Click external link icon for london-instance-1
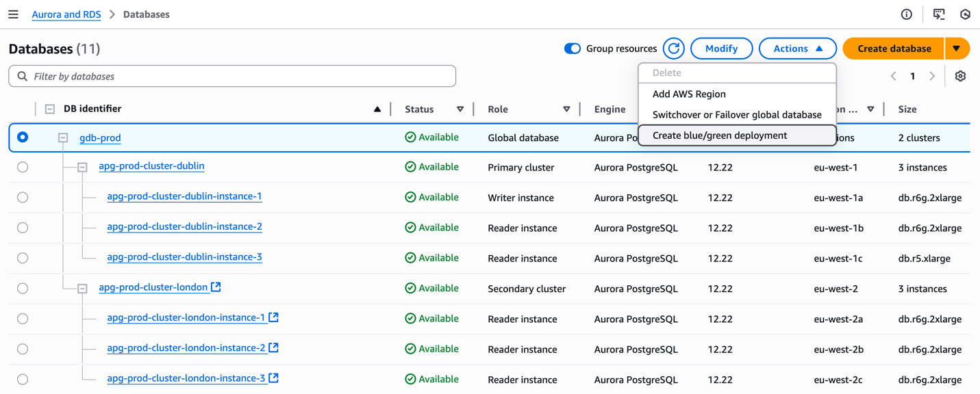 click(274, 317)
